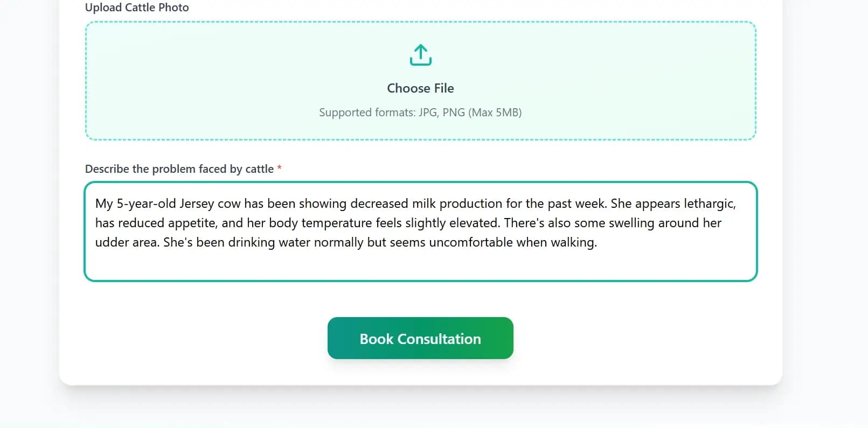The width and height of the screenshot is (868, 428).
Task: Open the file picker via Choose File
Action: [420, 88]
